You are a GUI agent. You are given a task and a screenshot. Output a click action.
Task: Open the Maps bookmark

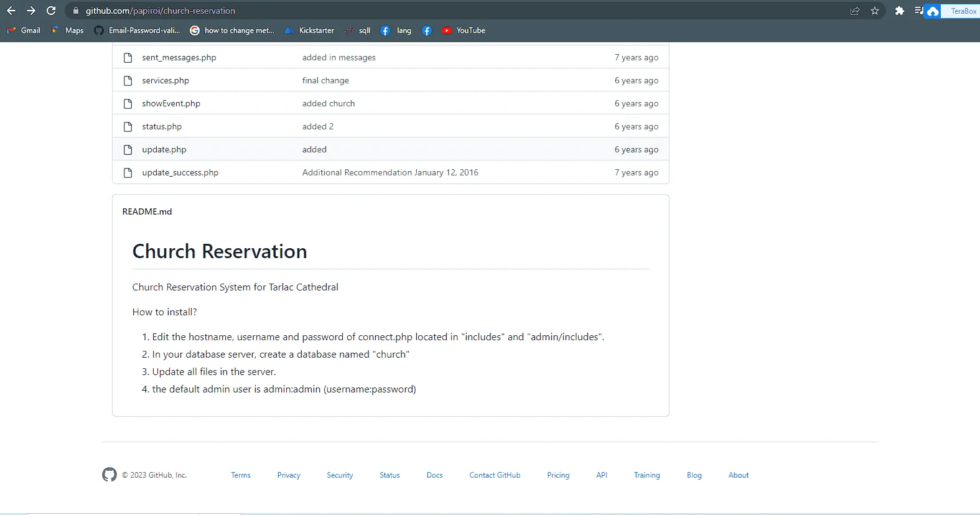[67, 30]
